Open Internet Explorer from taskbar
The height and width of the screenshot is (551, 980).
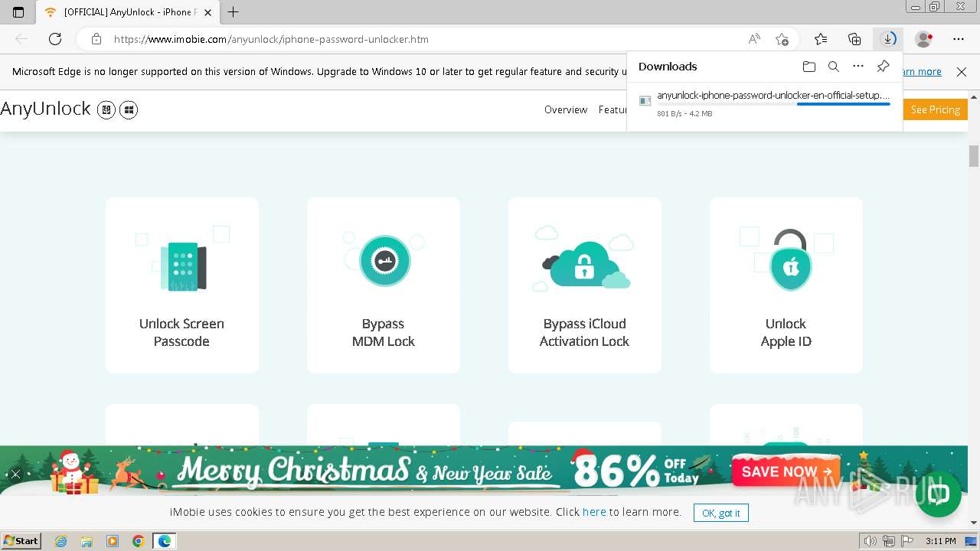coord(61,541)
